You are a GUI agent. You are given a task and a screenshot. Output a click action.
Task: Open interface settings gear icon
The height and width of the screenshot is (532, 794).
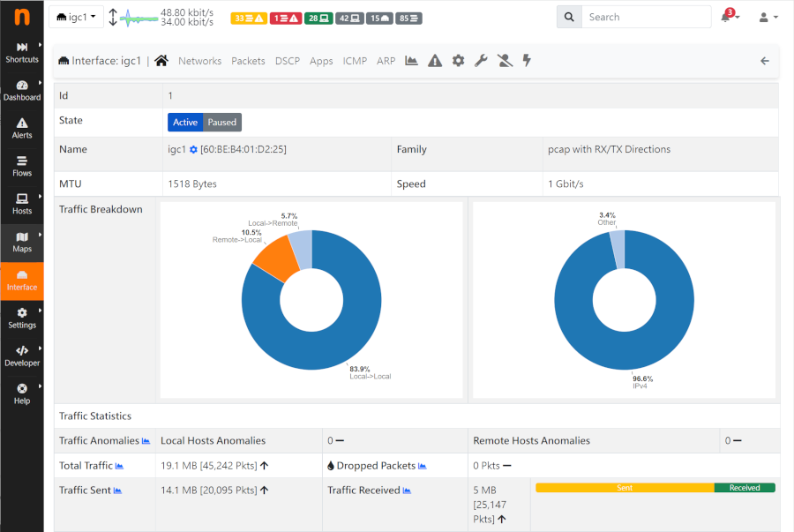pos(458,61)
